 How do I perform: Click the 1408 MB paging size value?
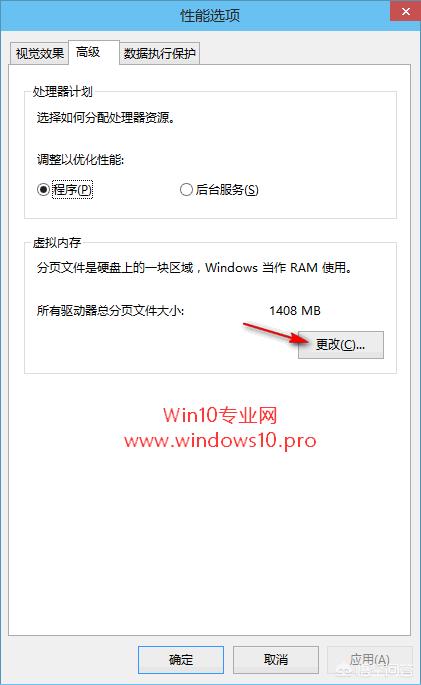295,311
